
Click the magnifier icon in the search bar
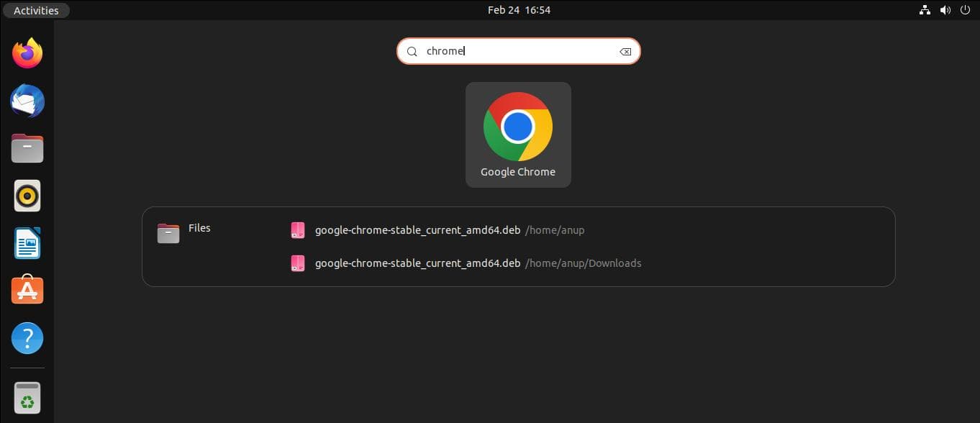412,51
